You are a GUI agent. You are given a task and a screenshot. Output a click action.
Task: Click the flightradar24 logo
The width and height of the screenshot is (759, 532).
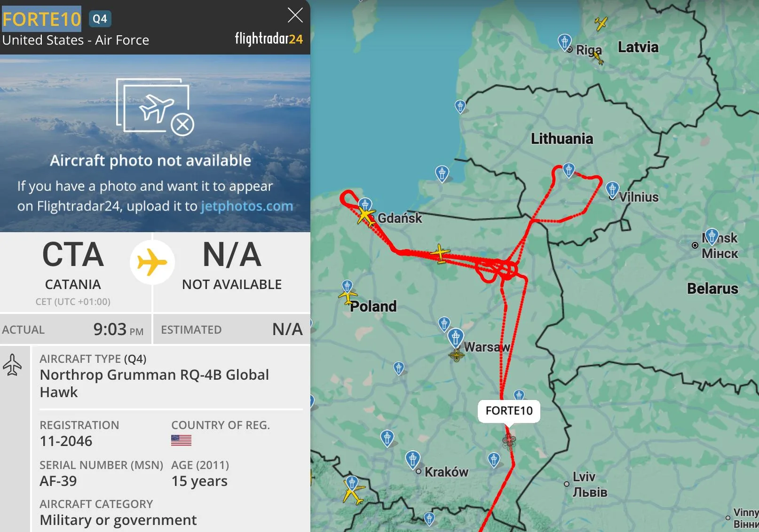269,39
